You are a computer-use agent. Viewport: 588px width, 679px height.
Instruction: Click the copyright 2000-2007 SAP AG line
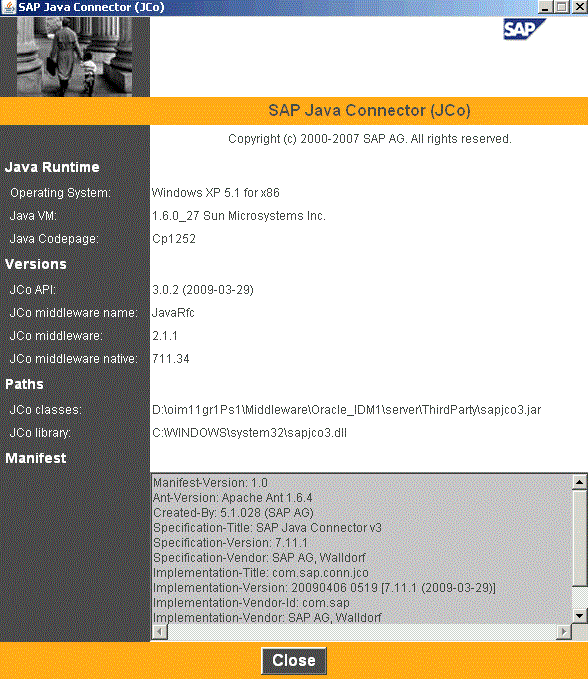370,139
